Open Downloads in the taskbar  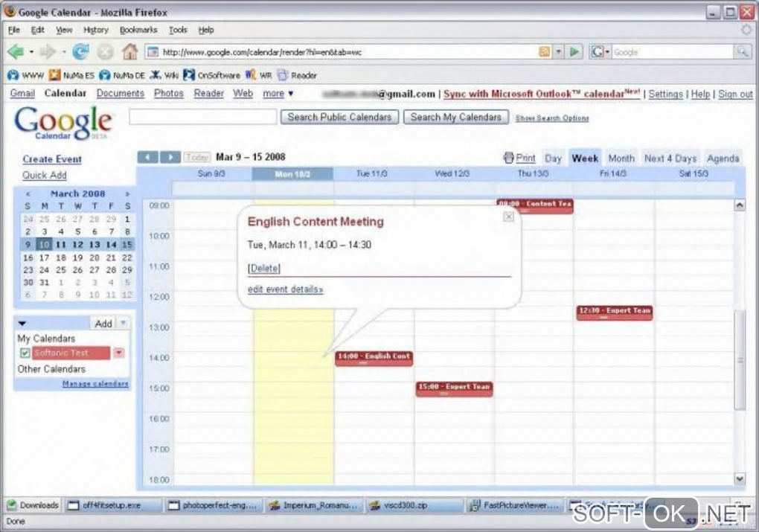pos(33,505)
